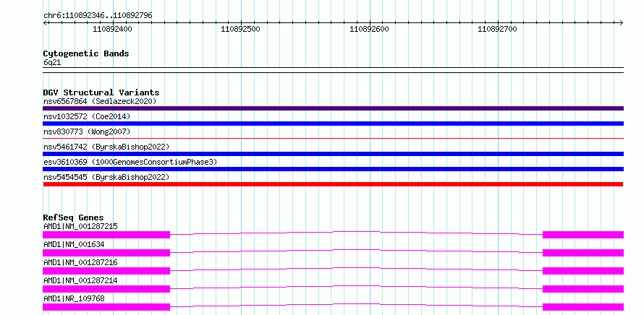644x315 pixels.
Task: Select the right exon of AMD1|NM_001287215
Action: point(583,235)
